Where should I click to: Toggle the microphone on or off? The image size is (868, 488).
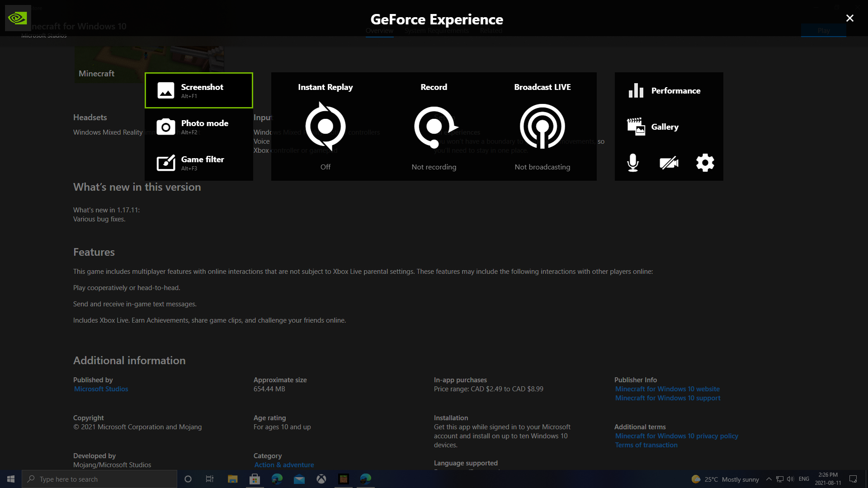click(633, 163)
